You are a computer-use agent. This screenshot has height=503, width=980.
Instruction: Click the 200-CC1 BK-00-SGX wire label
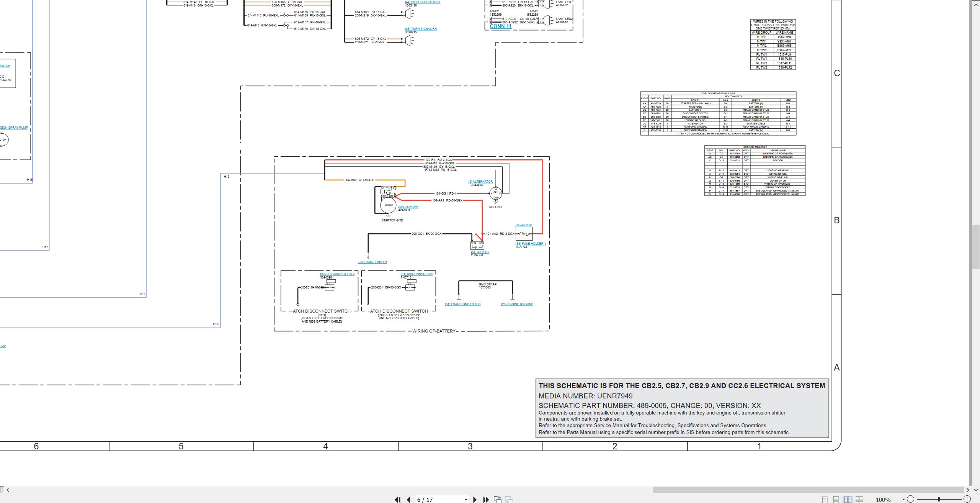point(426,234)
